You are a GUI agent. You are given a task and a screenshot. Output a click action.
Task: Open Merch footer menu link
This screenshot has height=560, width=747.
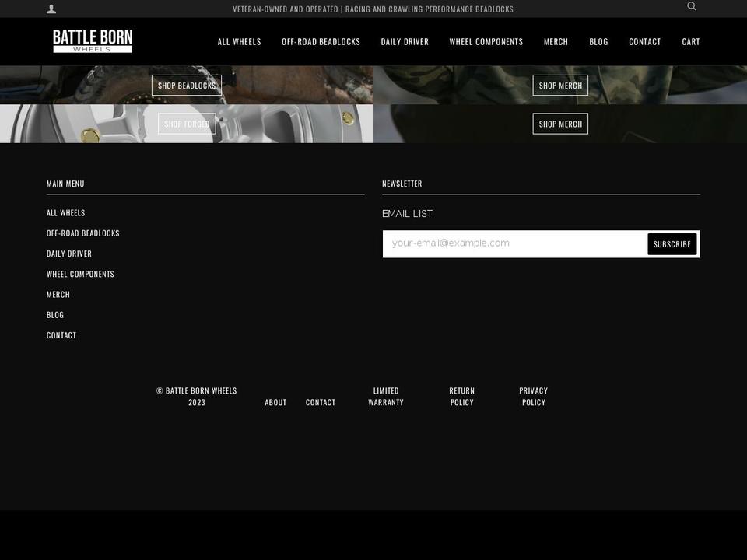tap(58, 295)
